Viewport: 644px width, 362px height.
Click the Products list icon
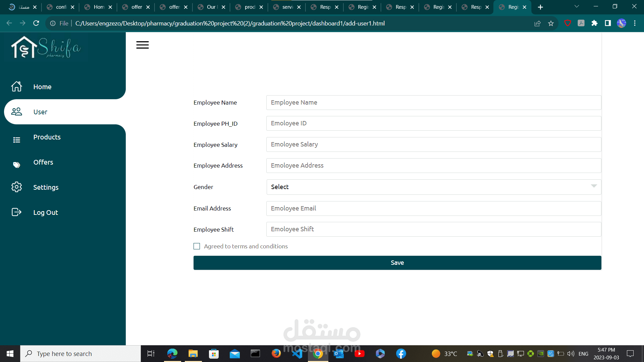point(16,140)
